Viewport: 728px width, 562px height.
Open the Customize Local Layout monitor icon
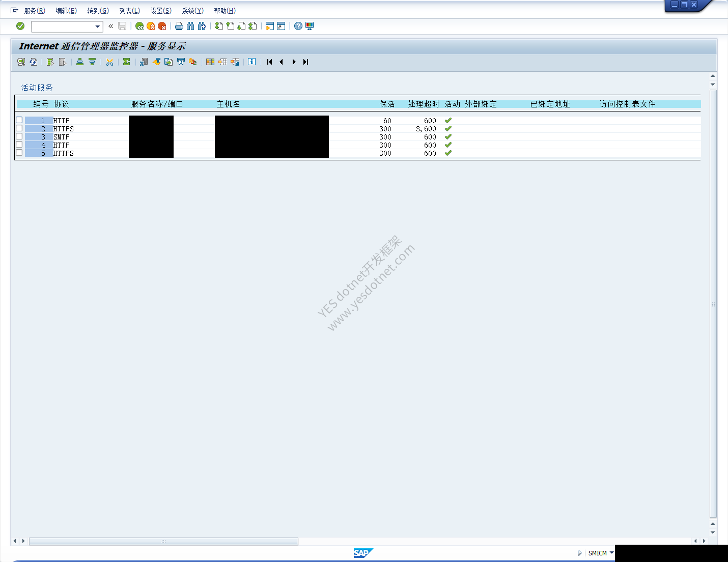point(310,26)
